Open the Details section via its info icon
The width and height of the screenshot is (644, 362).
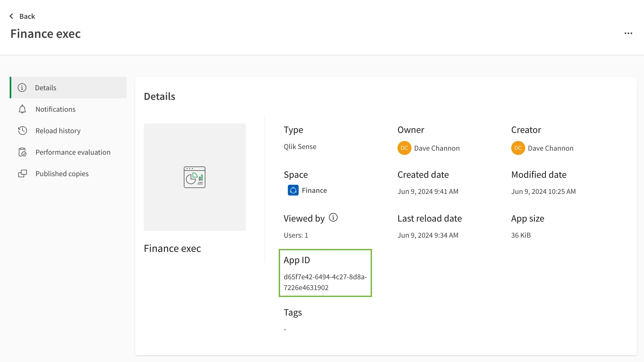pos(22,88)
